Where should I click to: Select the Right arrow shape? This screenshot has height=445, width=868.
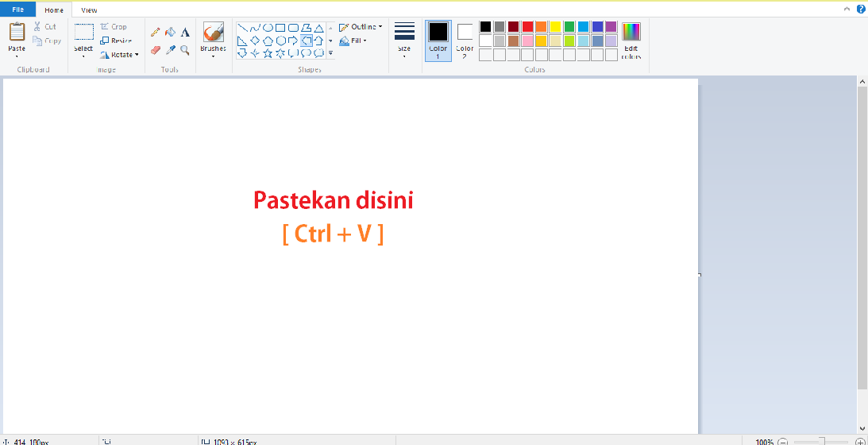[x=293, y=41]
